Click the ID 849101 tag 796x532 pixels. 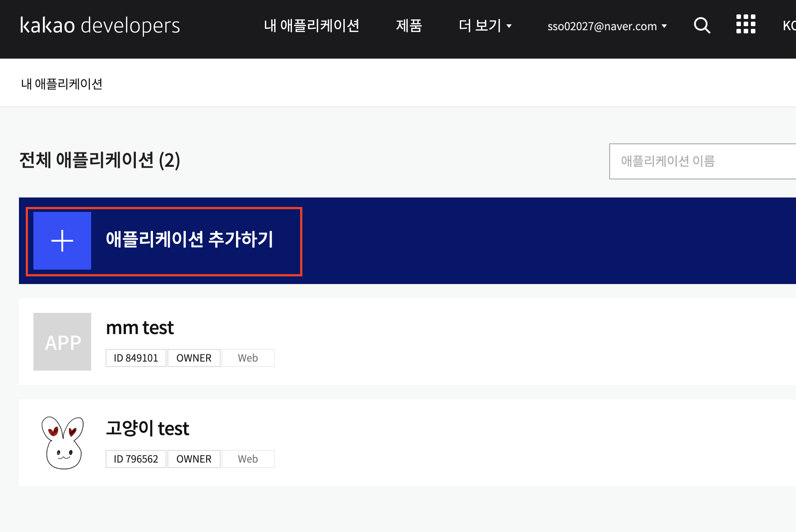click(x=136, y=358)
